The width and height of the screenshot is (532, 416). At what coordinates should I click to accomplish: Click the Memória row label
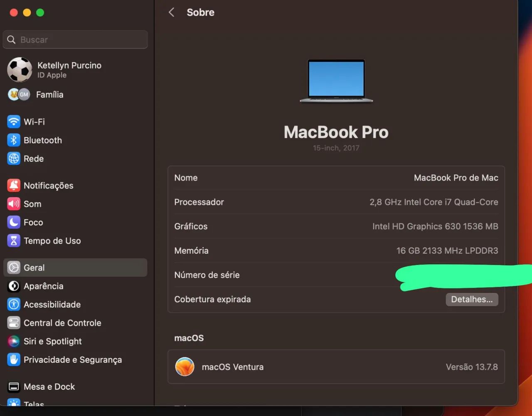point(191,251)
